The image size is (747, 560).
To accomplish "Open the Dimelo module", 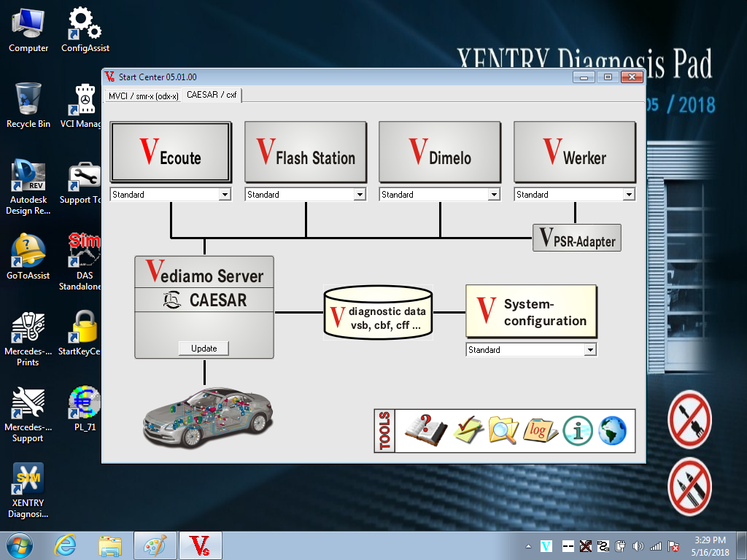I will (x=440, y=152).
